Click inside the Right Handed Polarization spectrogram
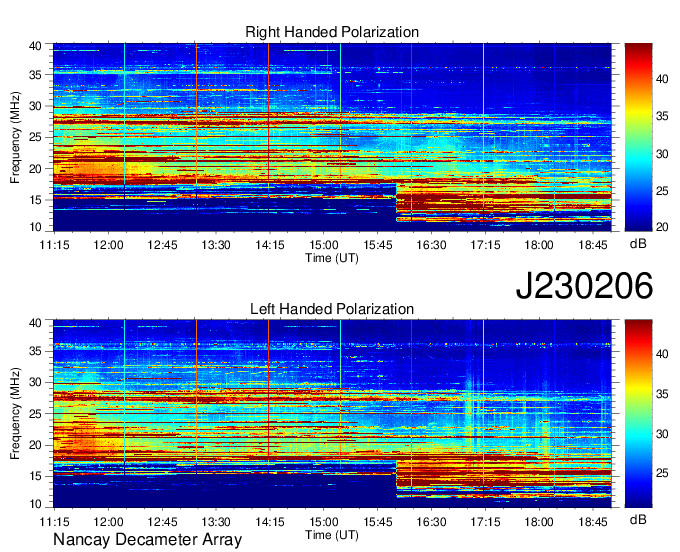680x552 pixels. 332,137
